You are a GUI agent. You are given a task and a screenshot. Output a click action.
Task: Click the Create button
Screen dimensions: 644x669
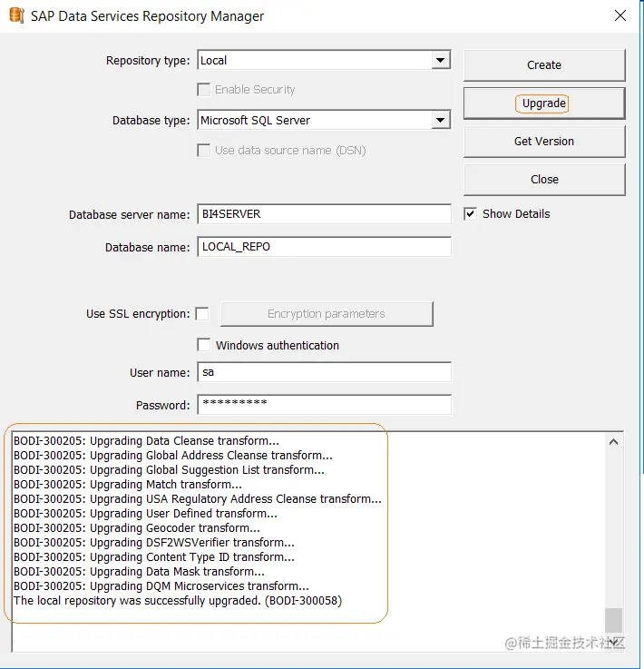pyautogui.click(x=544, y=64)
